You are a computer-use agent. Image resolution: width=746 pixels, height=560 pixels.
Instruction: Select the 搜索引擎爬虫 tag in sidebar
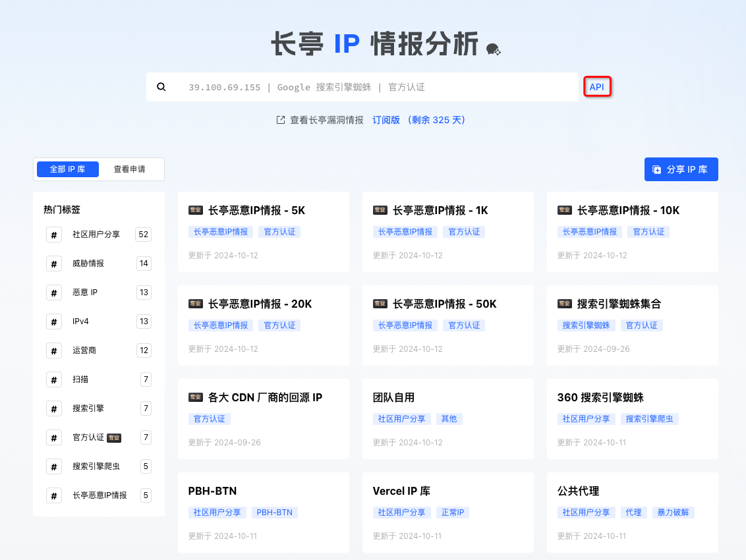[x=96, y=466]
